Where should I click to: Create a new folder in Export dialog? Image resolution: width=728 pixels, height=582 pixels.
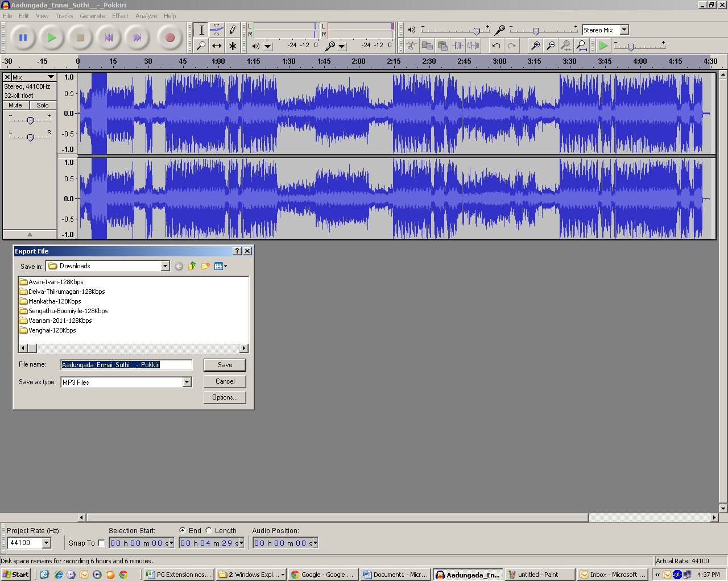(x=205, y=266)
